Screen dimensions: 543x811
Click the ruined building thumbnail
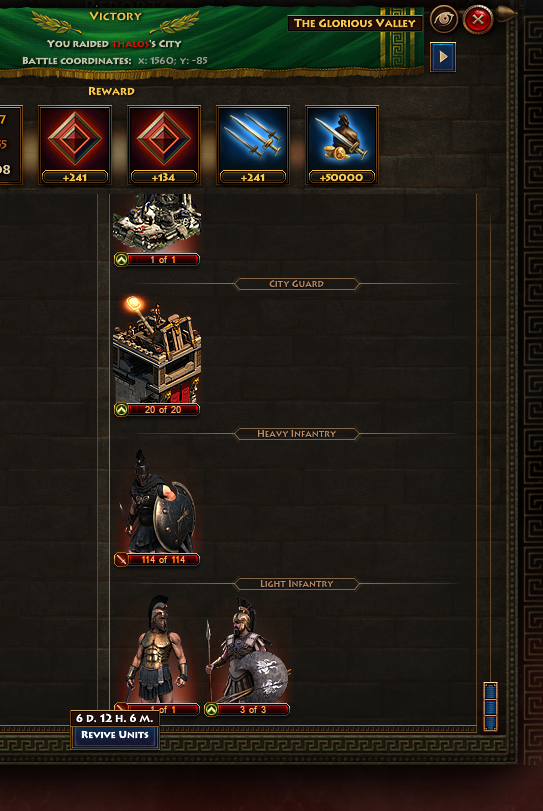(x=157, y=223)
